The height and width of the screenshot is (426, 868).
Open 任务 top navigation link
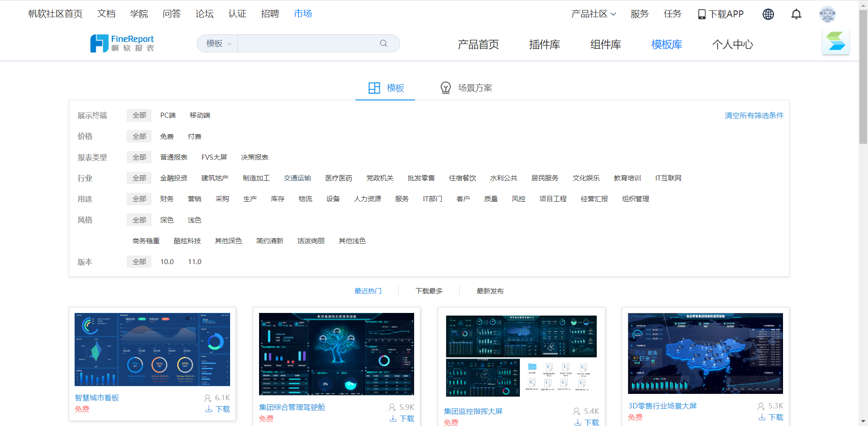pos(672,14)
